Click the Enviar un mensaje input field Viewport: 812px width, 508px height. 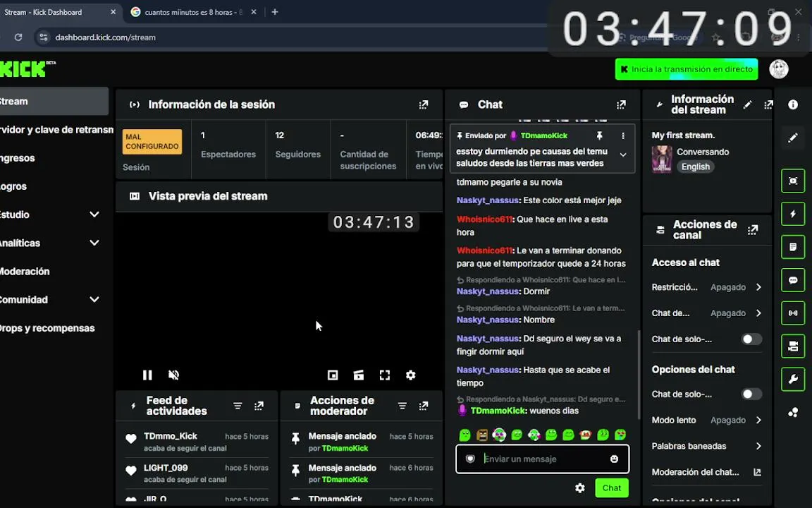(x=543, y=459)
